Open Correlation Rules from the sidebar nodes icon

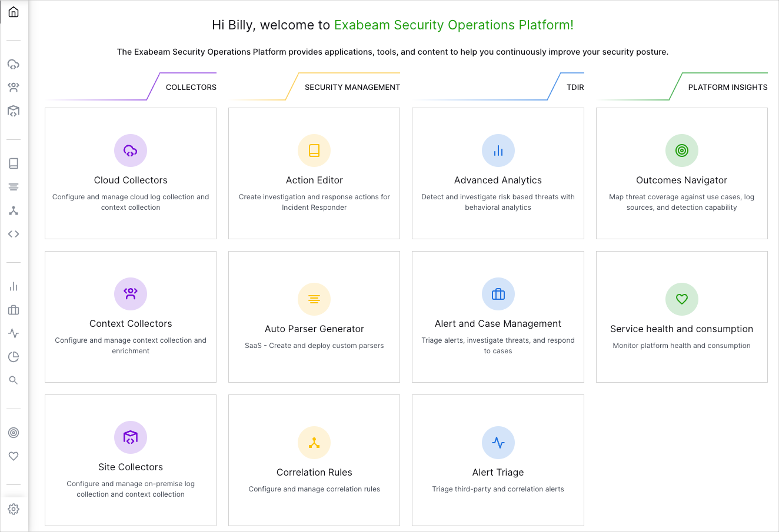click(x=14, y=210)
